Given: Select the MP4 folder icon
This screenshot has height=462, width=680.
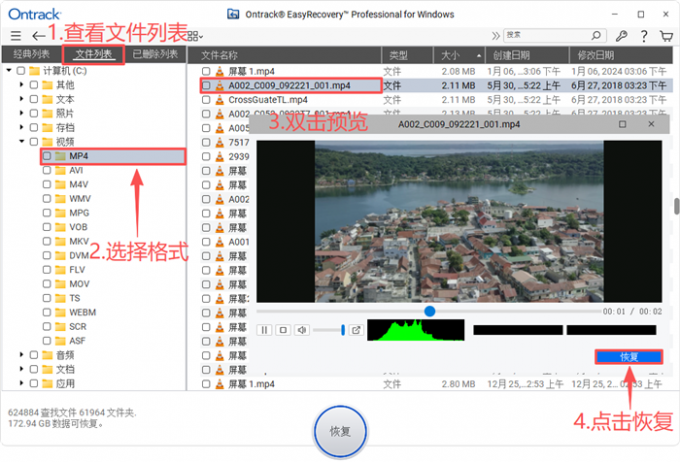Looking at the screenshot, I should pyautogui.click(x=61, y=156).
